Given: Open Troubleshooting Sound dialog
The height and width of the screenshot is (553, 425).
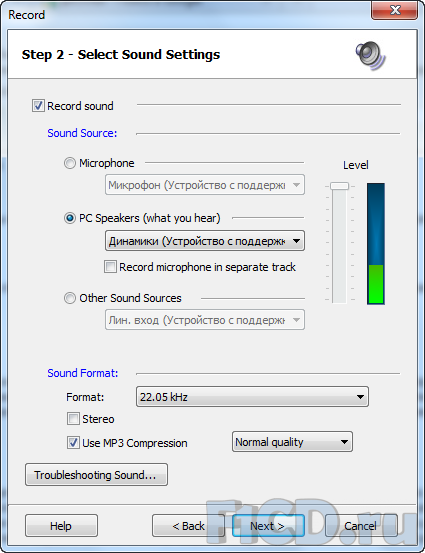Looking at the screenshot, I should click(96, 475).
